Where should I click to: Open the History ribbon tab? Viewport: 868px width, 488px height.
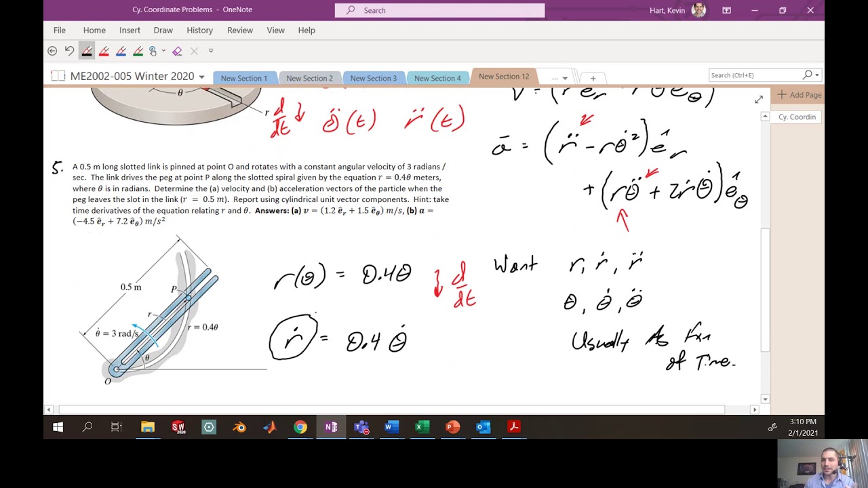(199, 30)
